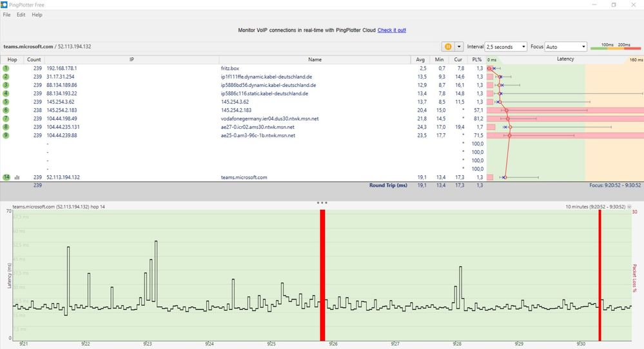Pause tracing with the orange pause button

(x=447, y=47)
